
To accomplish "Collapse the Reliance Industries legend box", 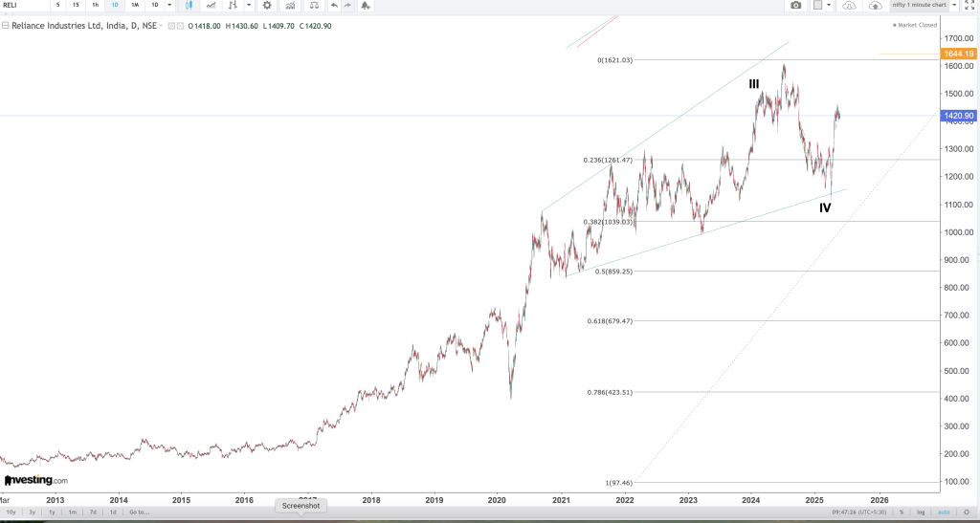I will point(5,26).
